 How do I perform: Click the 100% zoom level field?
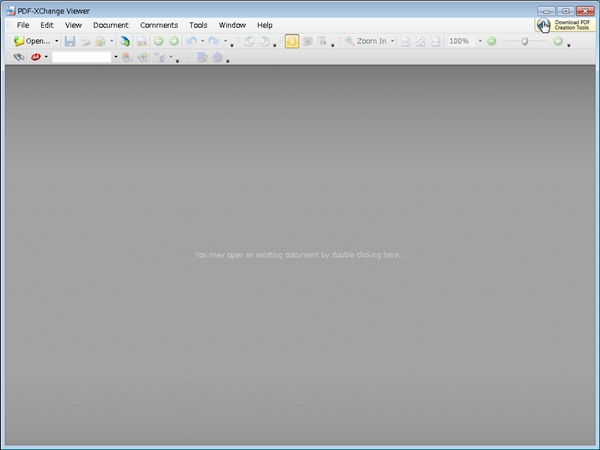pyautogui.click(x=461, y=41)
